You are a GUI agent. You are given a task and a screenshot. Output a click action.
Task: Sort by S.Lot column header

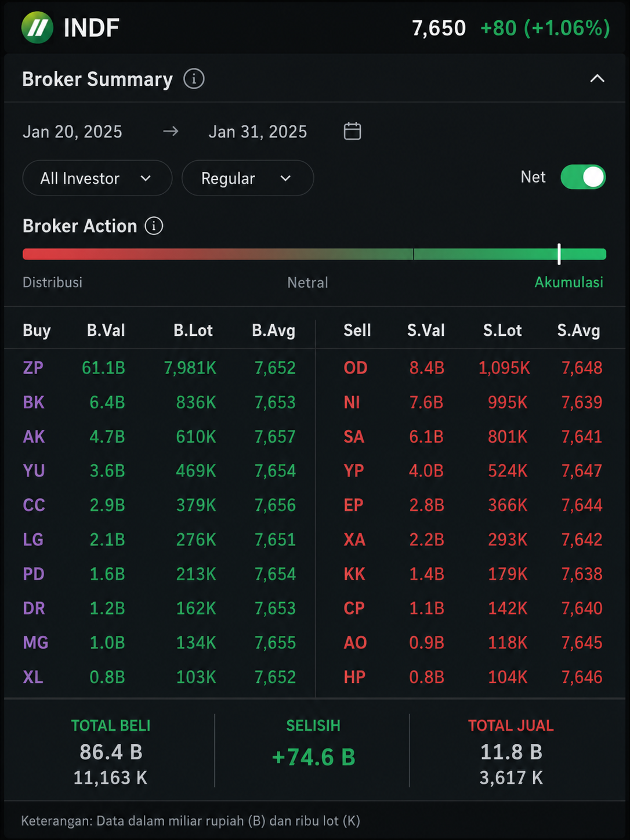pos(502,330)
